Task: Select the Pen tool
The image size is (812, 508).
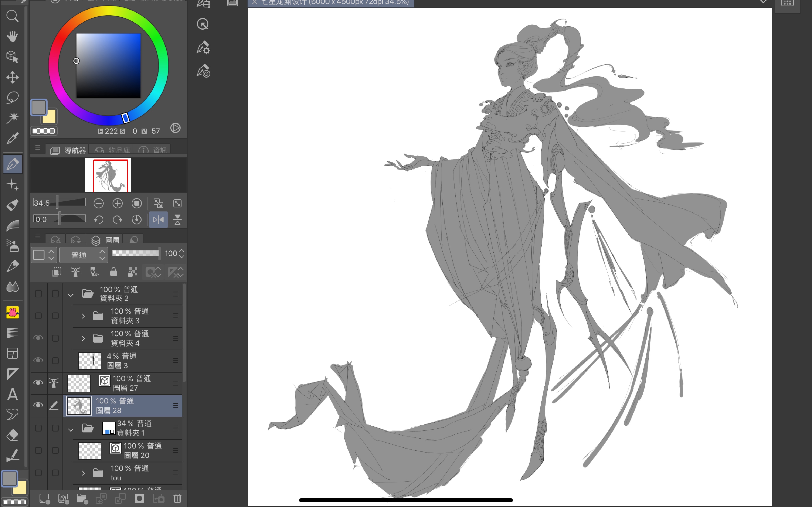Action: point(12,164)
